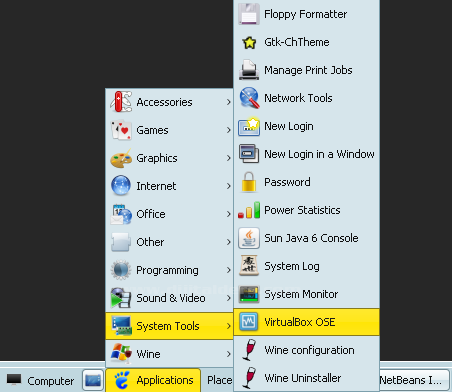Expand the Games submenu arrow
This screenshot has width=452, height=392.
click(228, 130)
